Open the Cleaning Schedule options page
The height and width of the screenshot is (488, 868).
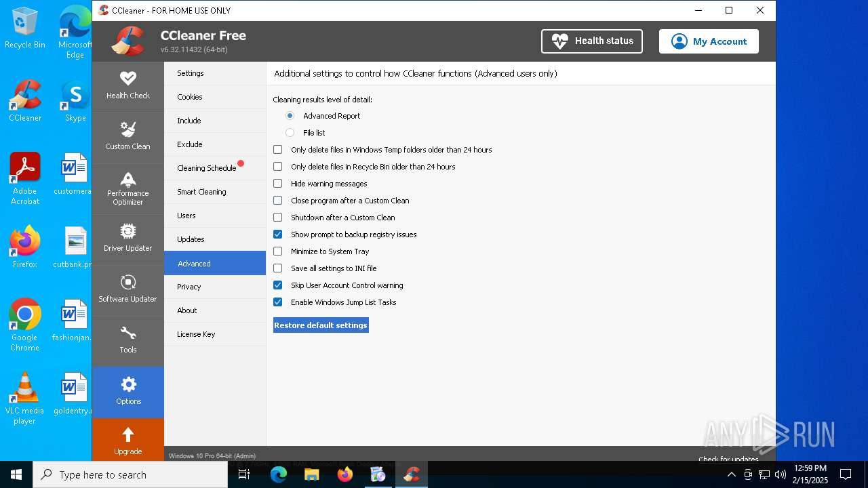tap(215, 168)
